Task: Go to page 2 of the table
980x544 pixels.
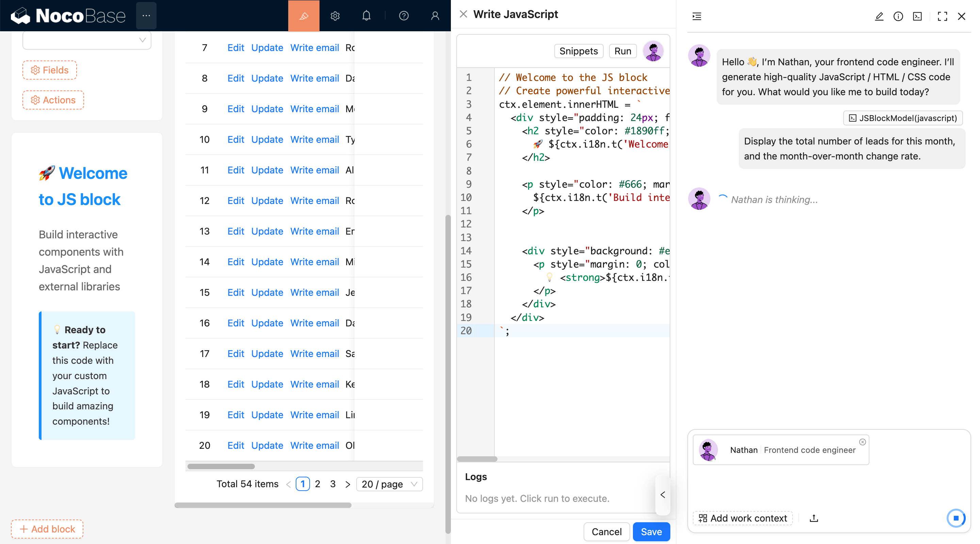Action: coord(317,484)
